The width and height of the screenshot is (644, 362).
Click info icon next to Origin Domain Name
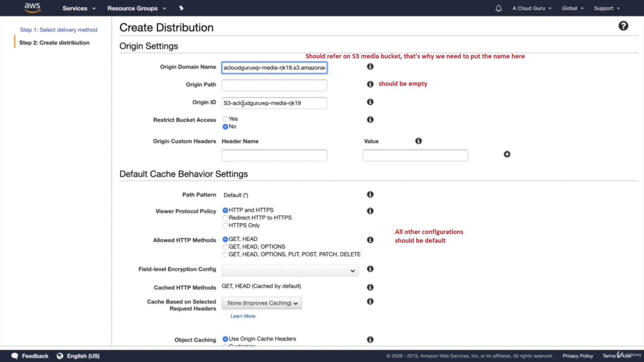[370, 66]
